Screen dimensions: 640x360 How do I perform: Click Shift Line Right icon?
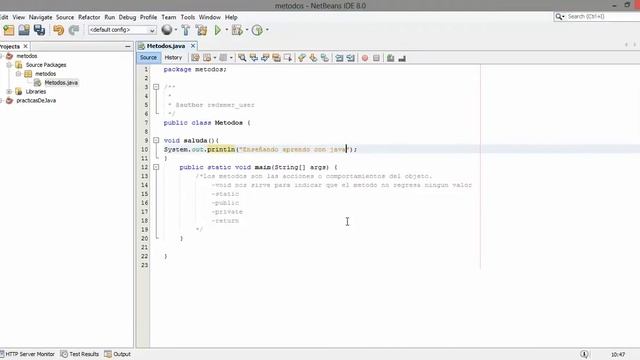pos(351,58)
